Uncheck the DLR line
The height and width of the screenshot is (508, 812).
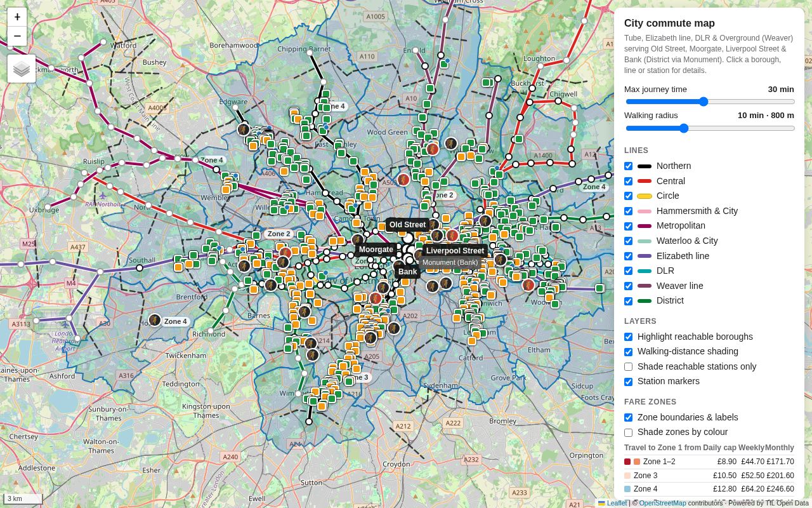pyautogui.click(x=628, y=271)
